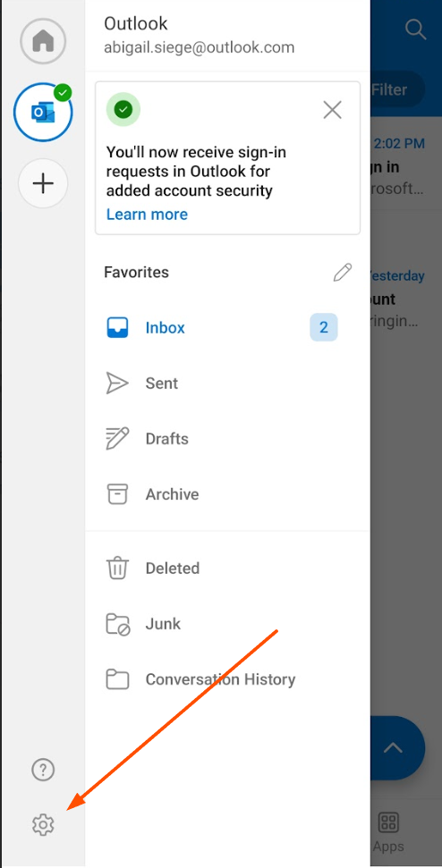This screenshot has height=868, width=442.
Task: Click the Inbox unread count badge
Action: (324, 328)
